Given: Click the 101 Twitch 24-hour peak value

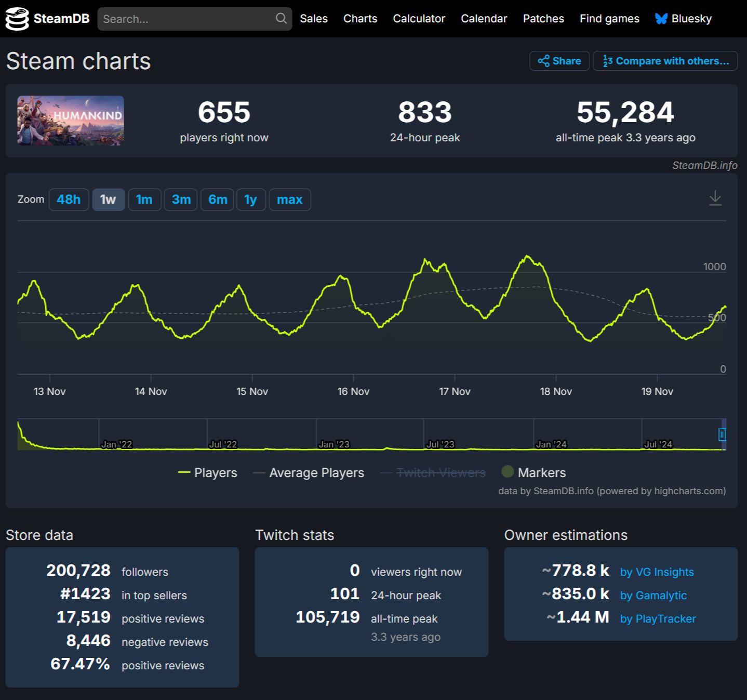Looking at the screenshot, I should coord(345,593).
